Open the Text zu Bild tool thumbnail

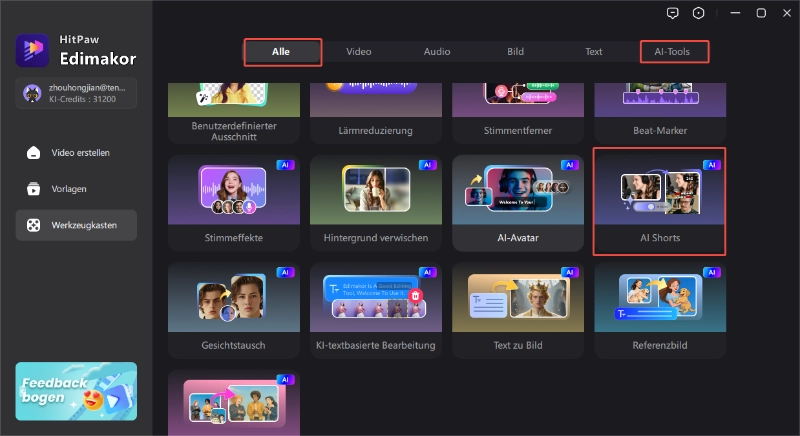tap(518, 297)
